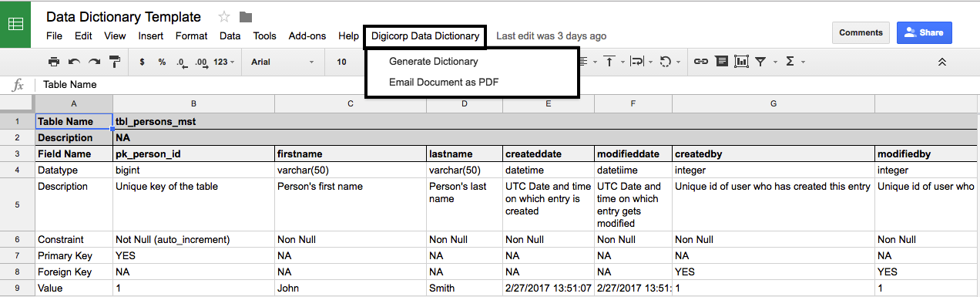Select column B header

point(193,103)
